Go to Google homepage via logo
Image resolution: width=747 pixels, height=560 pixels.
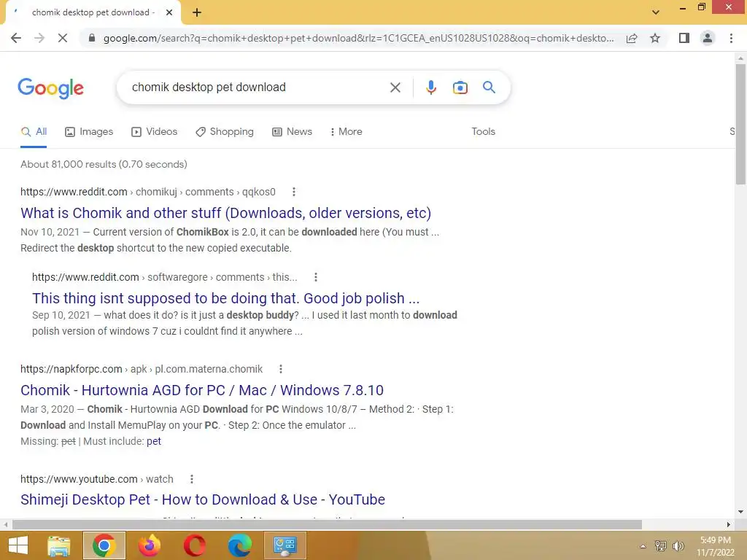click(50, 88)
